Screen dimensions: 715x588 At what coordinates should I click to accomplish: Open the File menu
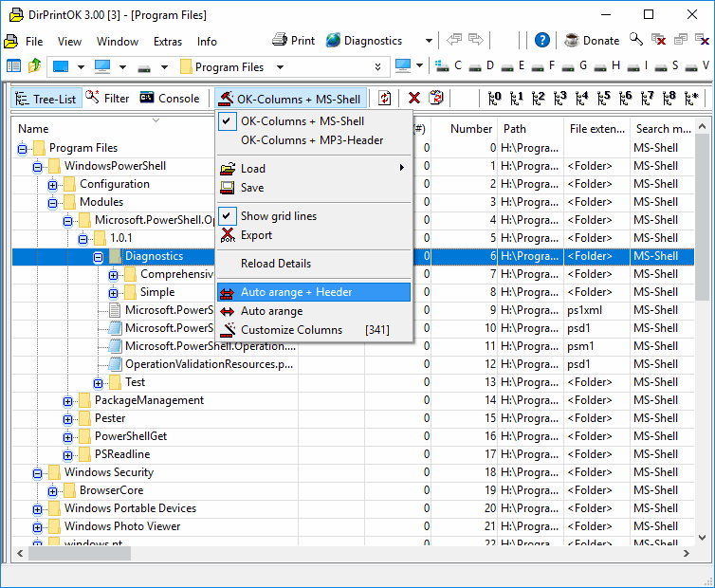pos(34,42)
